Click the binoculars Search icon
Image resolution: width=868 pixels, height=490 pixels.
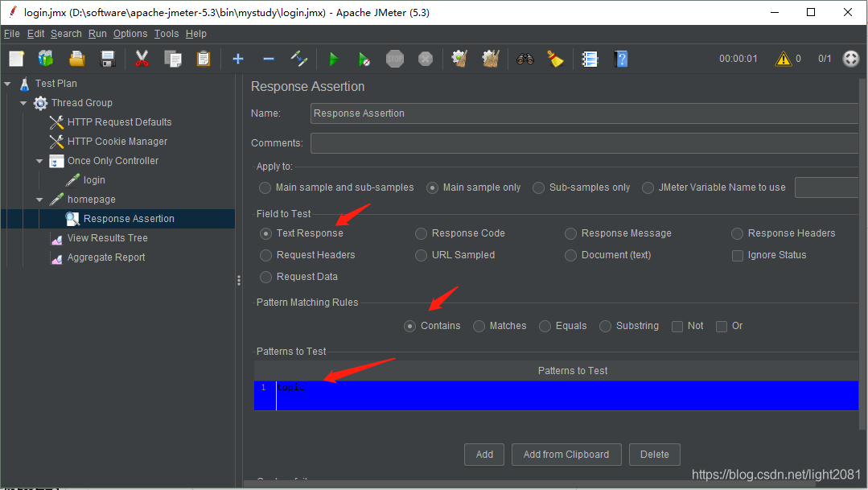click(x=525, y=59)
